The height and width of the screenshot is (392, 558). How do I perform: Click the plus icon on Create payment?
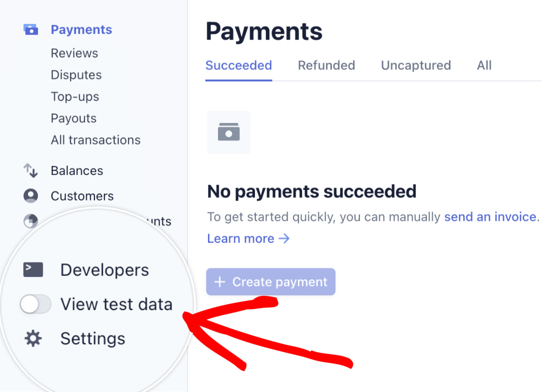220,281
